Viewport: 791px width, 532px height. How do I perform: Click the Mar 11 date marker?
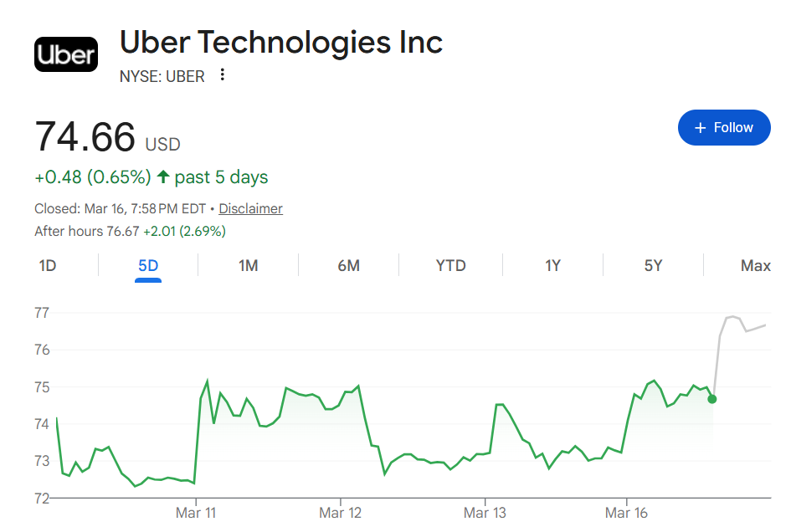tap(196, 513)
